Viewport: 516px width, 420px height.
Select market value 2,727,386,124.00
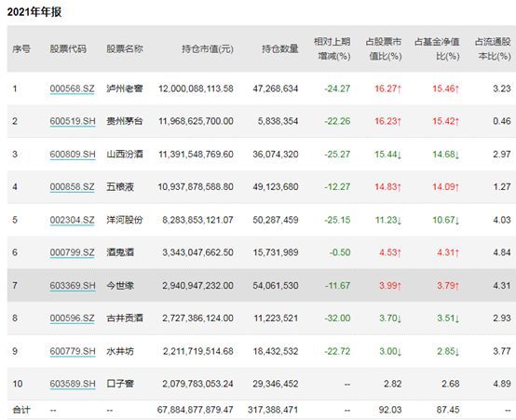197,318
